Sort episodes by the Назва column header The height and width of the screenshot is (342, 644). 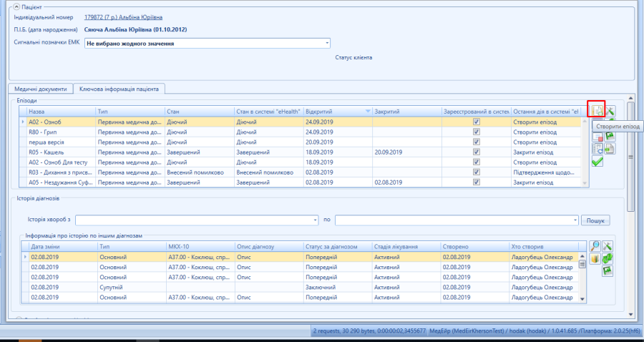tap(62, 112)
